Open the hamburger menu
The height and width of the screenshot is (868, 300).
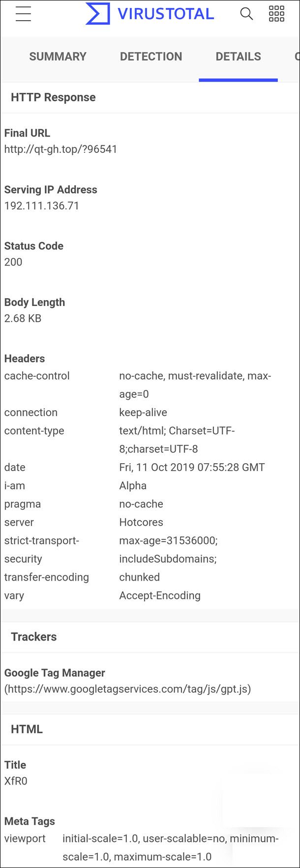pos(23,14)
